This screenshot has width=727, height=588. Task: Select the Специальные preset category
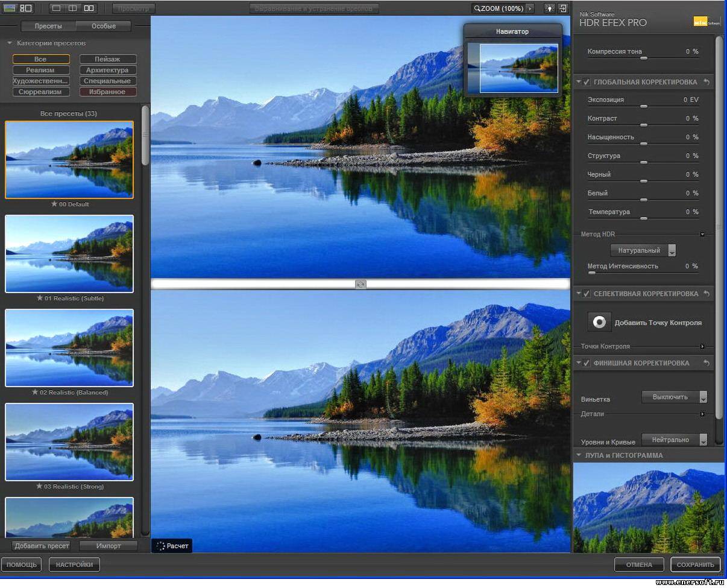click(x=107, y=81)
